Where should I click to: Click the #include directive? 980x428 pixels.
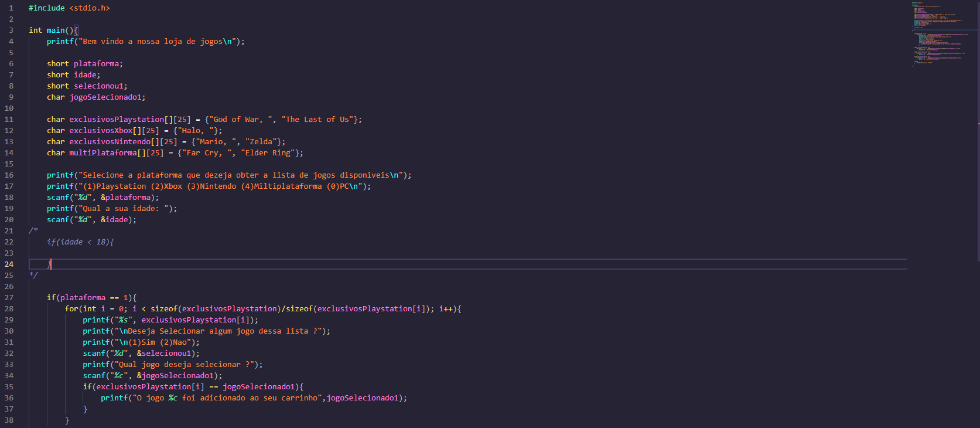[x=47, y=8]
